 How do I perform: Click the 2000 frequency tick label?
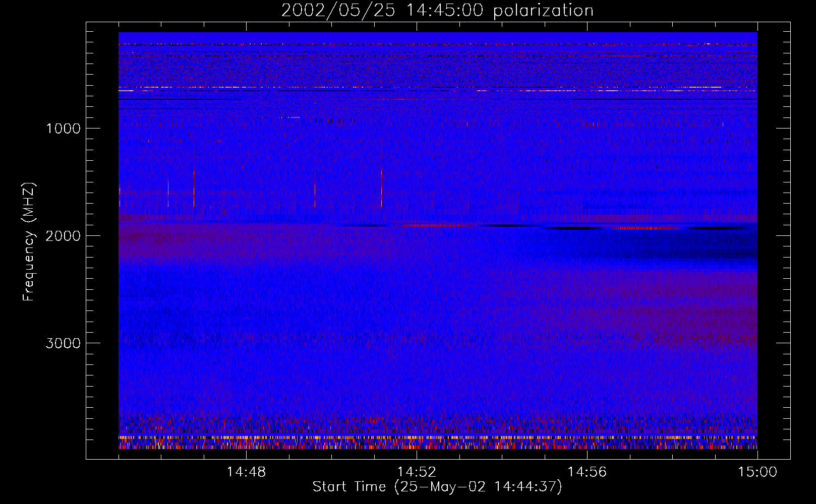coord(63,236)
